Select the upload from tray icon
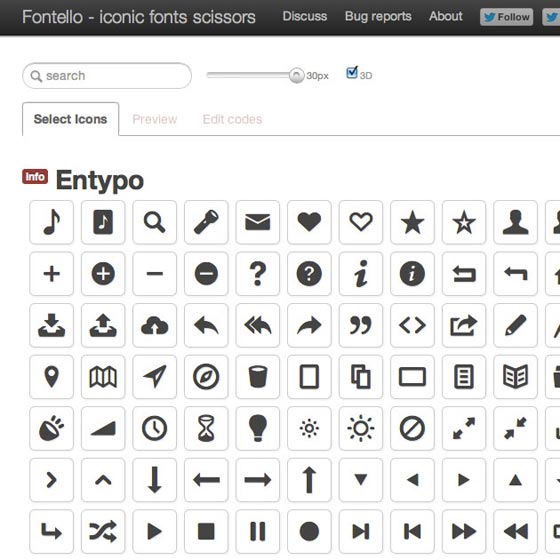Viewport: 560px width, 560px height. click(103, 325)
